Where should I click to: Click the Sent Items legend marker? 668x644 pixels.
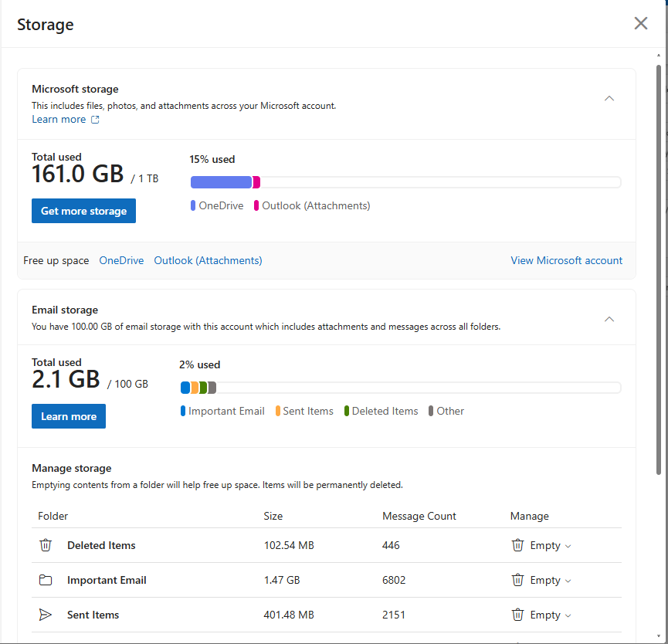point(278,411)
